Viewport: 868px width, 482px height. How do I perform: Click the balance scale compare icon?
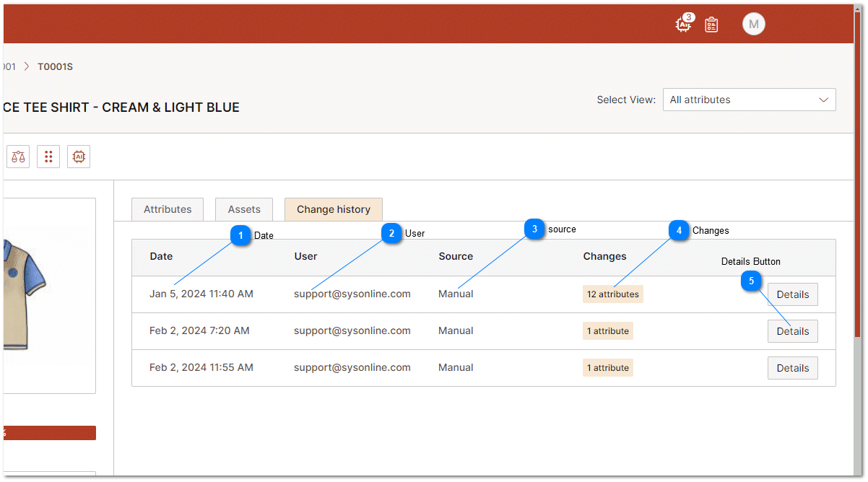tap(18, 157)
